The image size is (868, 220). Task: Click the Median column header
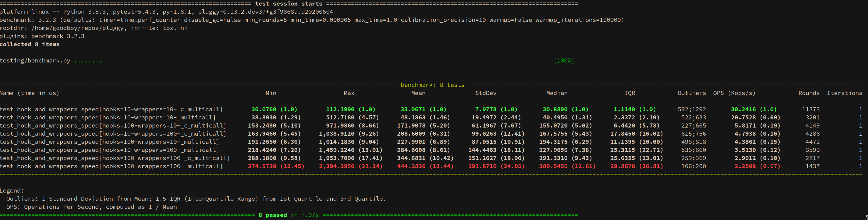557,93
